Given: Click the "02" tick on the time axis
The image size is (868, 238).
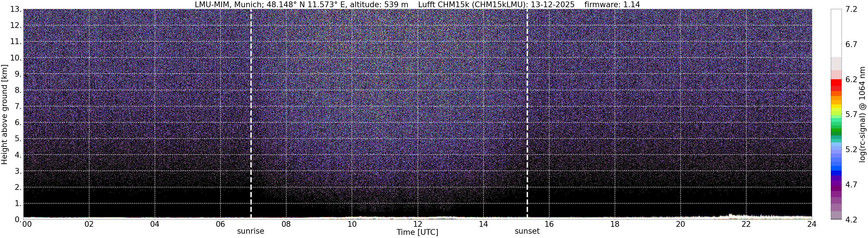Looking at the screenshot, I should point(89,224).
